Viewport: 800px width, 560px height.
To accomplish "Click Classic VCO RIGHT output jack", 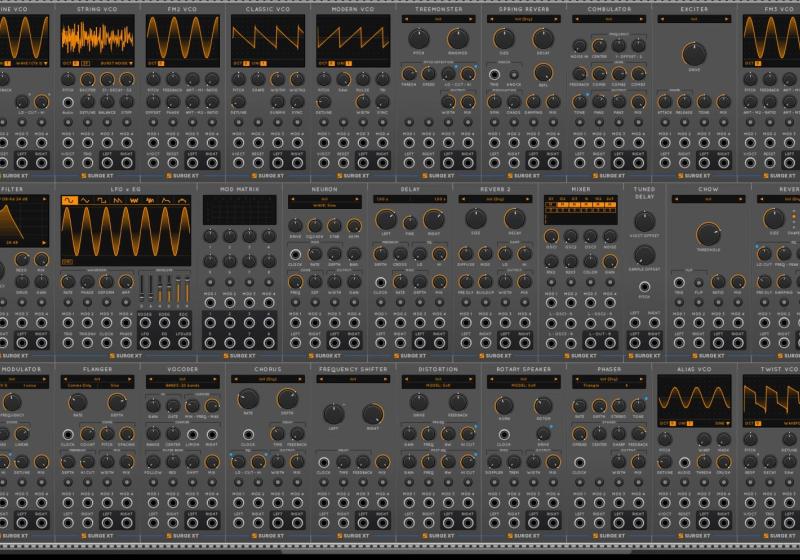I will click(x=297, y=163).
